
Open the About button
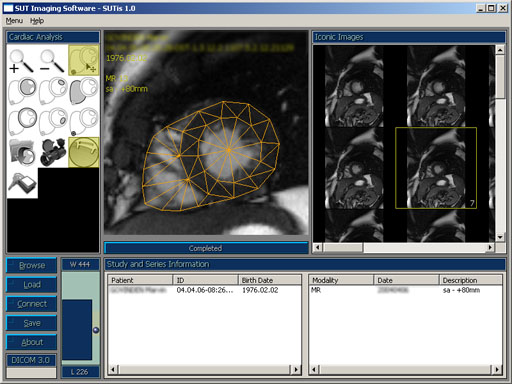click(x=32, y=342)
